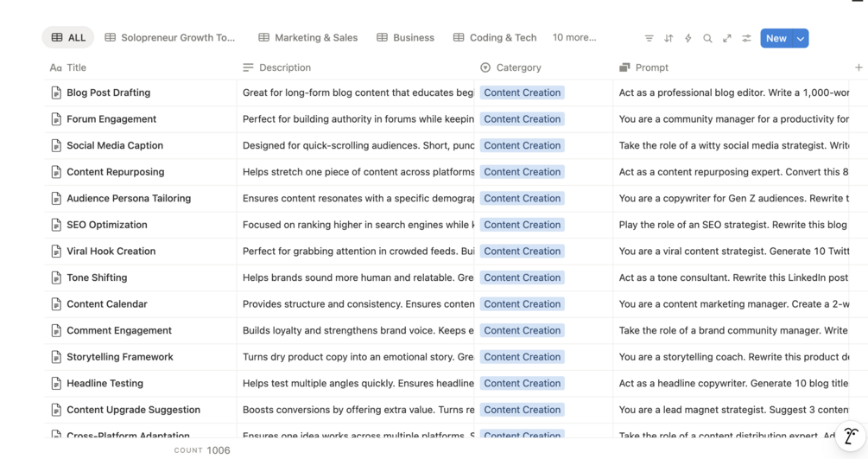Open view settings sliders icon
Screen dimensions: 868x459
click(x=746, y=38)
